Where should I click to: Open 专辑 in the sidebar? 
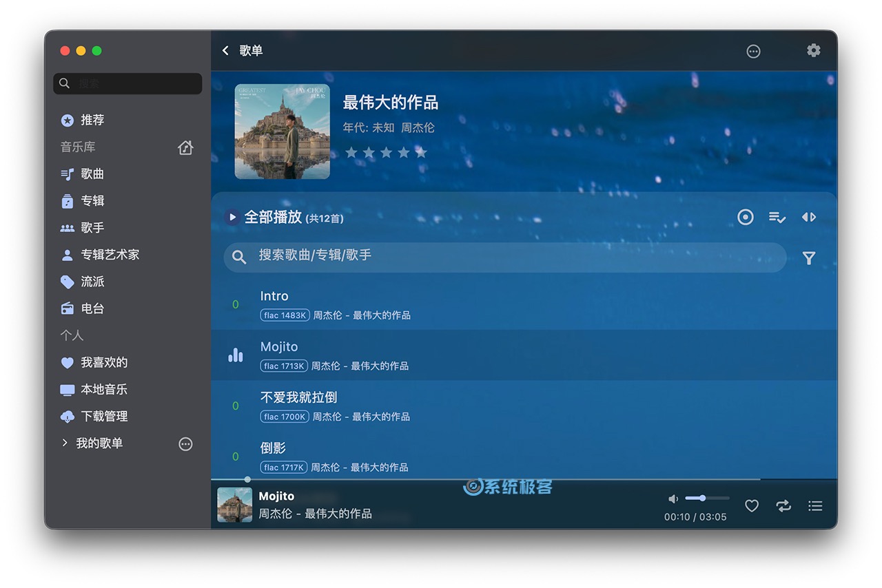[x=92, y=201]
